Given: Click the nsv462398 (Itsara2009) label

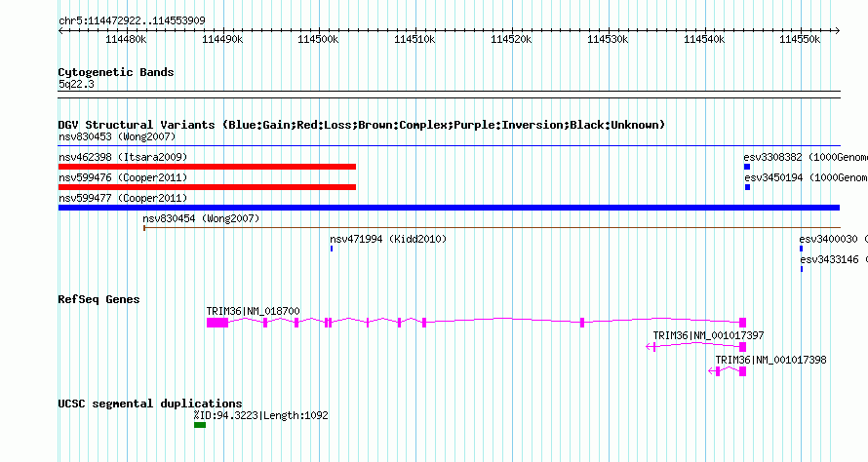Looking at the screenshot, I should [123, 157].
